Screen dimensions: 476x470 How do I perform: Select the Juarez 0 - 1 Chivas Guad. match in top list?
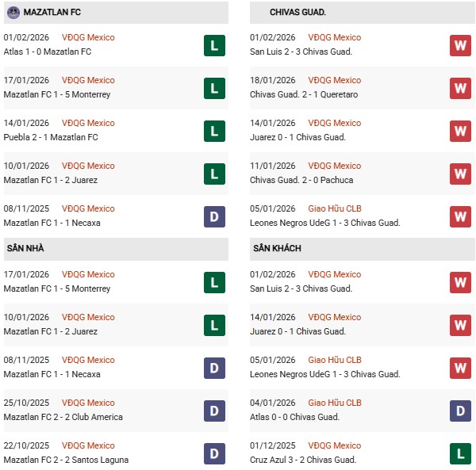(297, 137)
